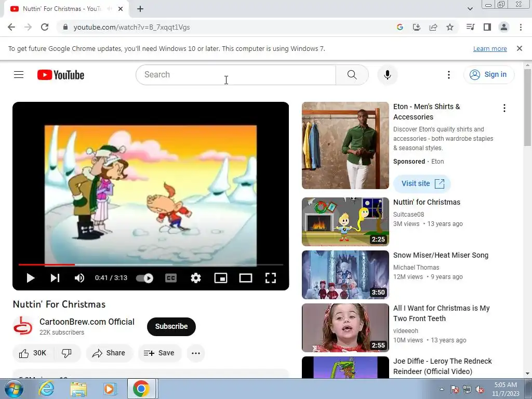The height and width of the screenshot is (399, 532).
Task: Play the Nuttin' For Christmas video
Action: tap(31, 278)
